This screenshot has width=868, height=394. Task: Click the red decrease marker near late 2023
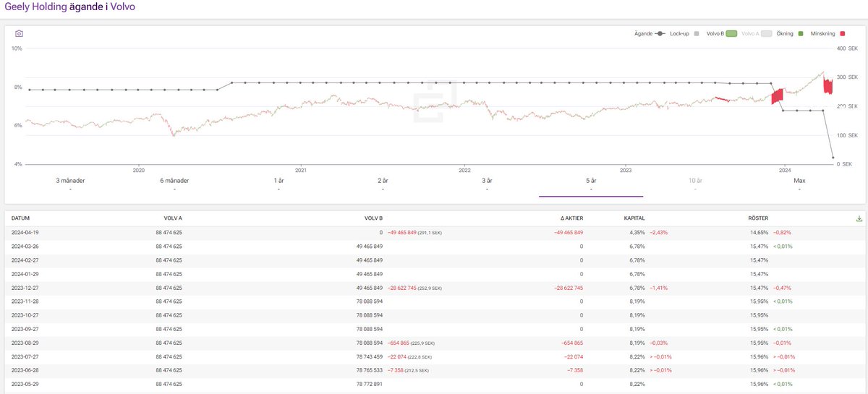tap(778, 96)
